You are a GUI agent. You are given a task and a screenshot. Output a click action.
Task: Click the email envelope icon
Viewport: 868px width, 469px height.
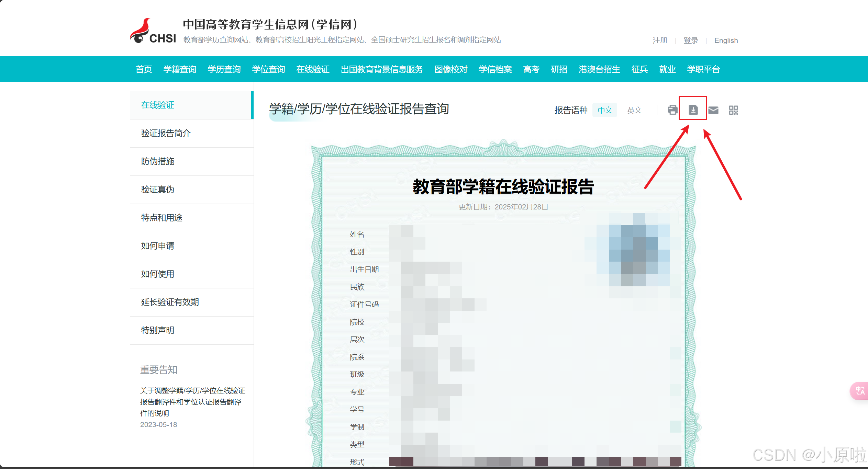pyautogui.click(x=713, y=110)
